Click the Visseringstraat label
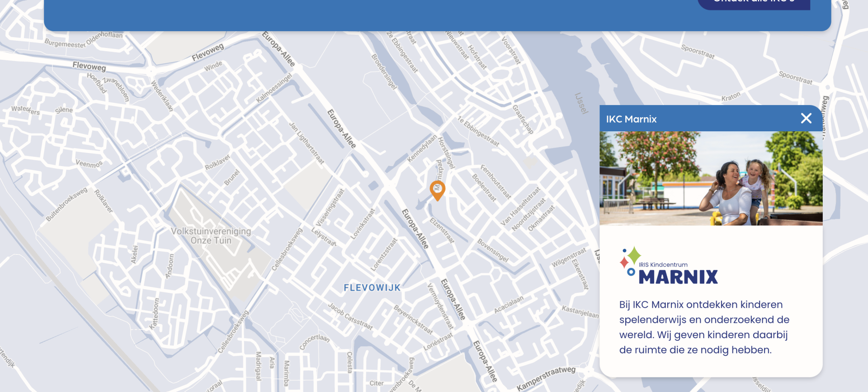868x392 pixels. click(330, 207)
